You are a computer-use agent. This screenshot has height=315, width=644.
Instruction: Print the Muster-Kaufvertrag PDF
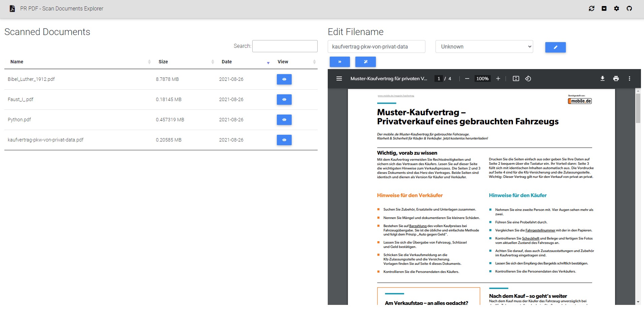click(x=616, y=78)
